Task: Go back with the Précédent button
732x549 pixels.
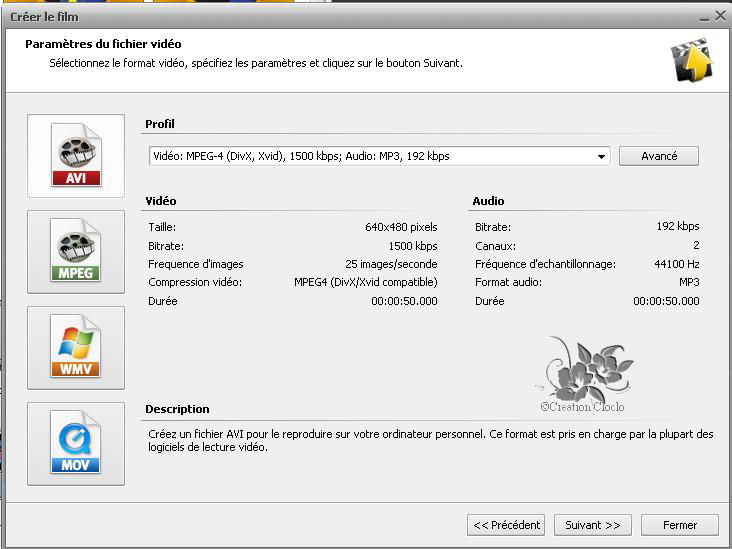Action: 506,525
